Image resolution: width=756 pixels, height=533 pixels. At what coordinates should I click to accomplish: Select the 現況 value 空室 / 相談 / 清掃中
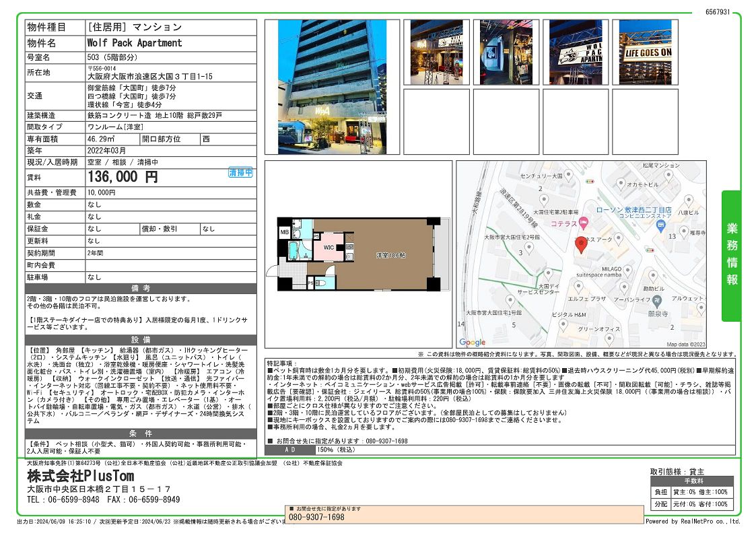pyautogui.click(x=123, y=162)
